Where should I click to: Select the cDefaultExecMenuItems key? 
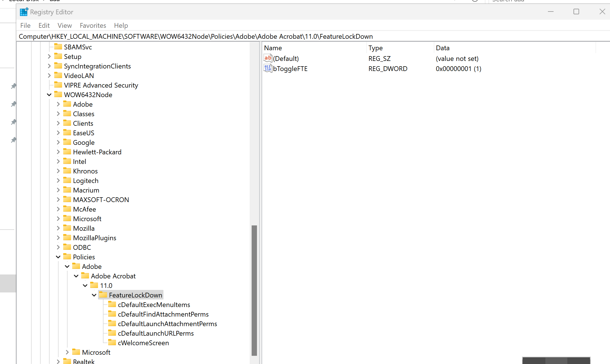tap(154, 305)
